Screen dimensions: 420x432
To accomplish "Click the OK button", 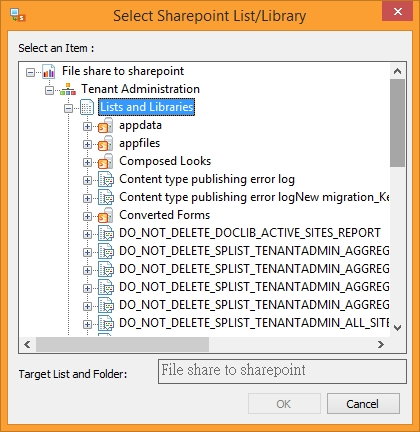I will pyautogui.click(x=284, y=404).
